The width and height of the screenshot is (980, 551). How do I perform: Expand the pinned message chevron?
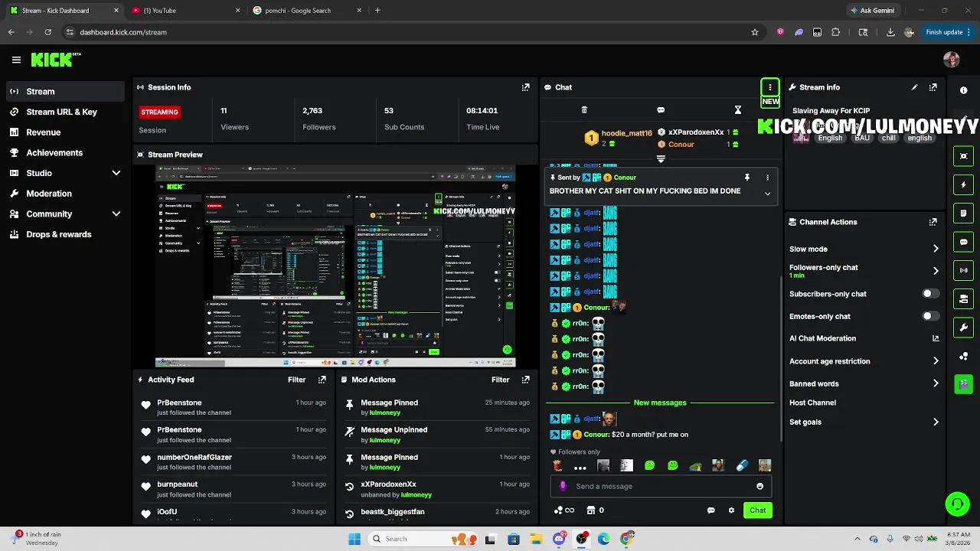[x=767, y=194]
